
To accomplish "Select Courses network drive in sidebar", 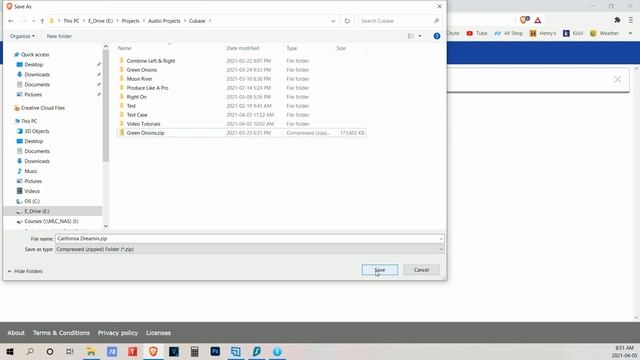I will [x=51, y=221].
